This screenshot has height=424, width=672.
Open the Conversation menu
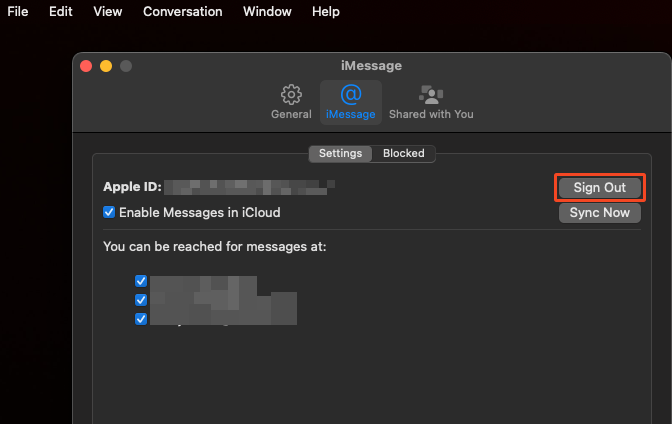[183, 12]
